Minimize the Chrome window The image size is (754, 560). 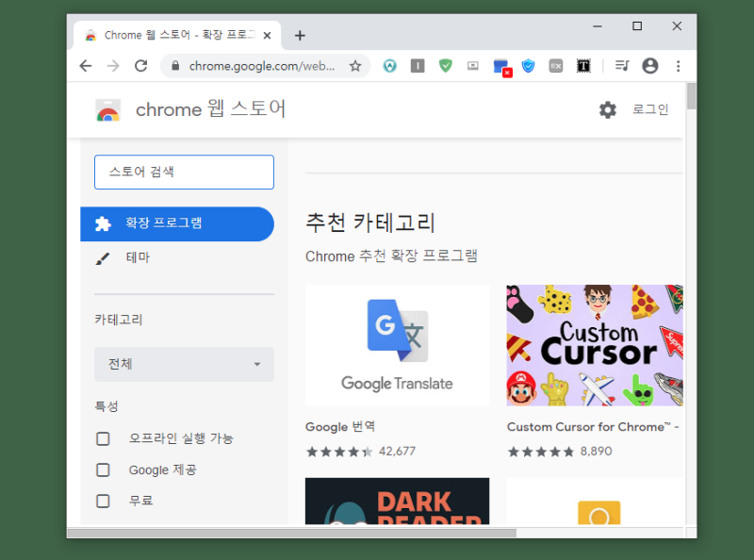598,26
